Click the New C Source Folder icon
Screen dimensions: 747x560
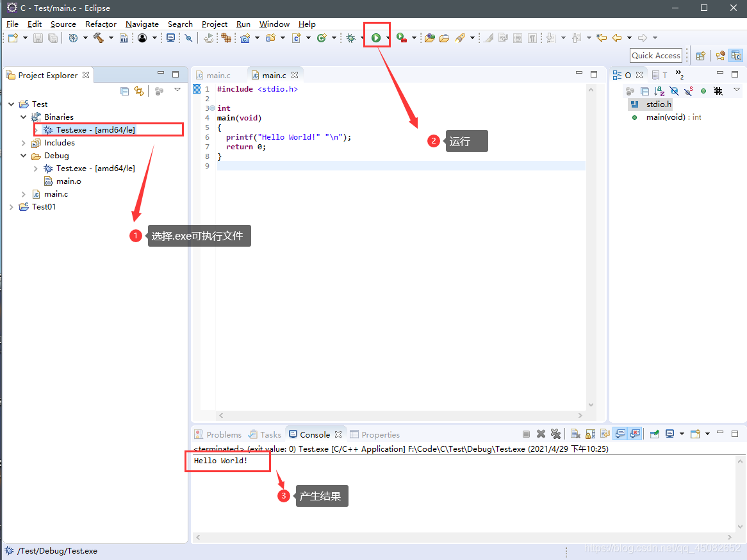click(270, 38)
